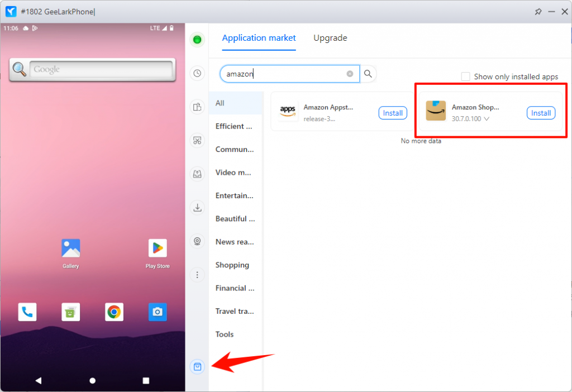Click the Amazon Appst... app name
This screenshot has width=572, height=392.
point(328,107)
